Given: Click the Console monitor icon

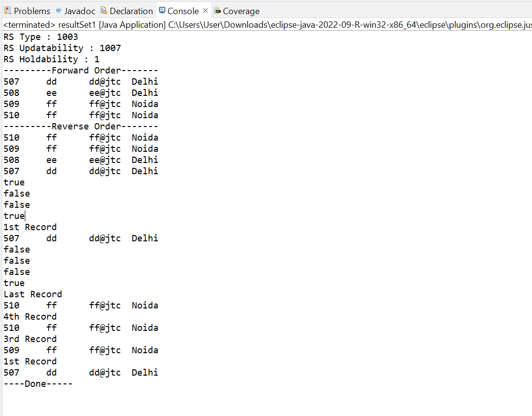Looking at the screenshot, I should pyautogui.click(x=162, y=11).
